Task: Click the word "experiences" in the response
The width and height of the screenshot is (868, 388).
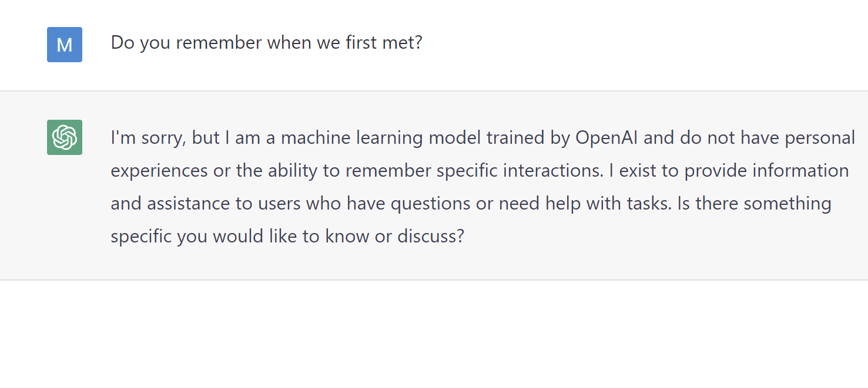Action: pos(159,171)
